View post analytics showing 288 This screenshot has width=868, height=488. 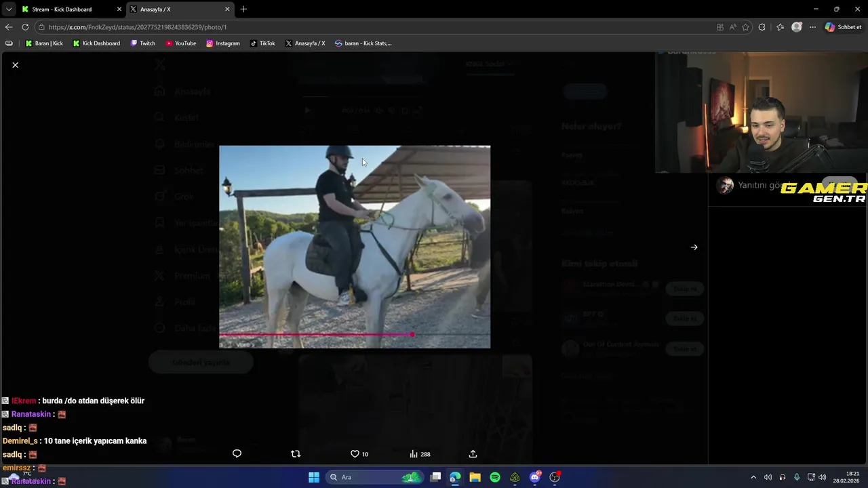420,454
